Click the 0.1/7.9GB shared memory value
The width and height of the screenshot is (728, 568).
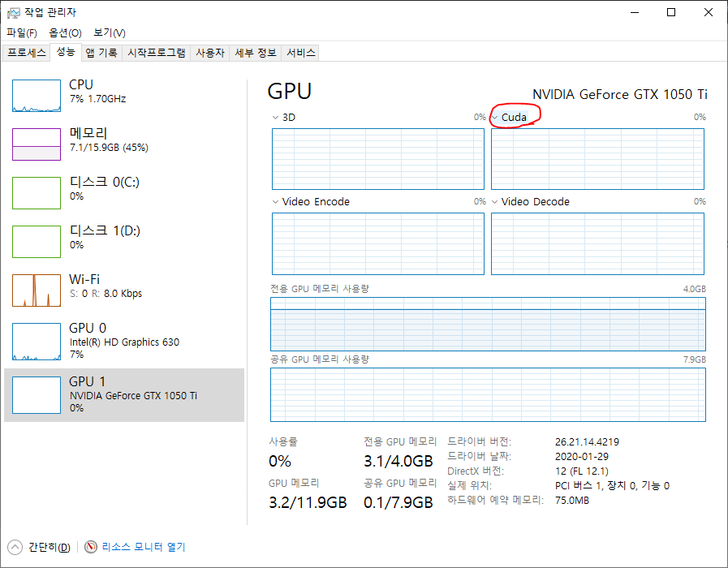pos(398,502)
